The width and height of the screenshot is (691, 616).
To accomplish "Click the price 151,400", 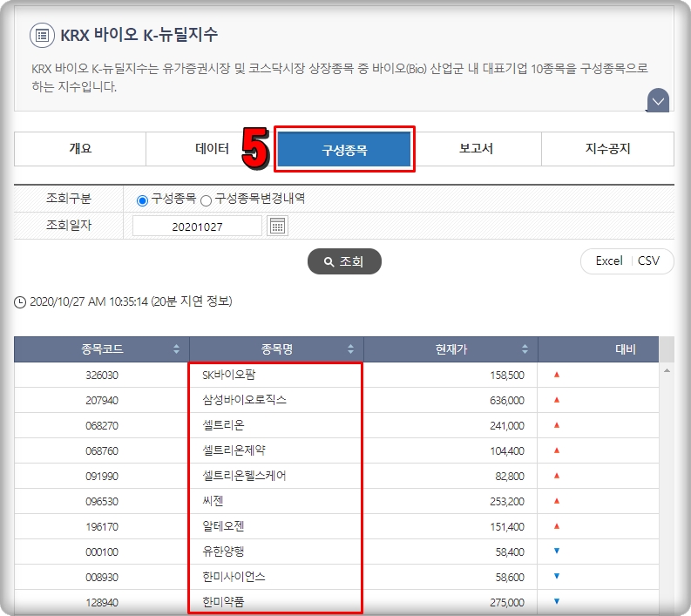I will pos(507,526).
